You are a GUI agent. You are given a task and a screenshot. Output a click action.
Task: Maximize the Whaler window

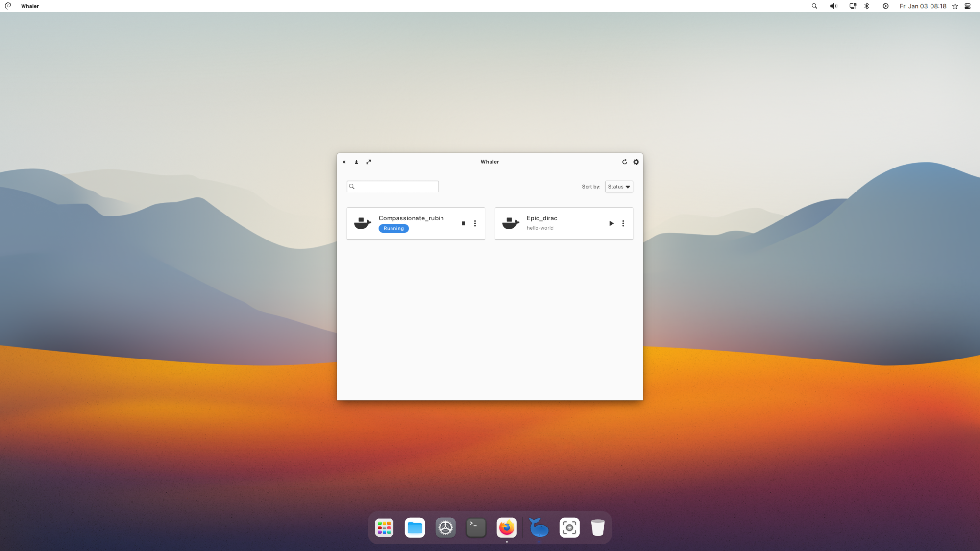[368, 162]
